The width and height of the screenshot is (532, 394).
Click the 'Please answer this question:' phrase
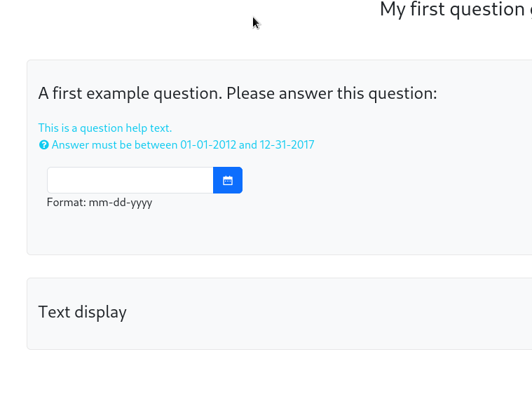[x=332, y=93]
